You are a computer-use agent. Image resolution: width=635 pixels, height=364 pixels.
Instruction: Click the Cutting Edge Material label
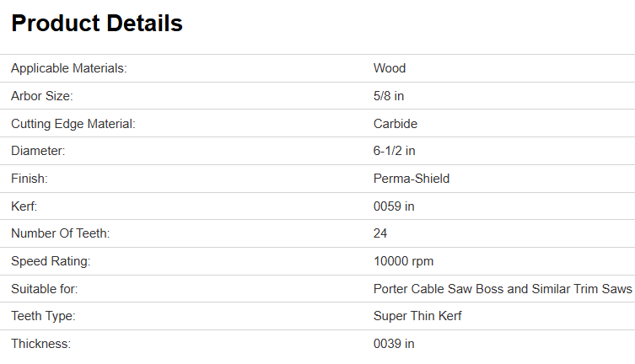[x=73, y=124]
